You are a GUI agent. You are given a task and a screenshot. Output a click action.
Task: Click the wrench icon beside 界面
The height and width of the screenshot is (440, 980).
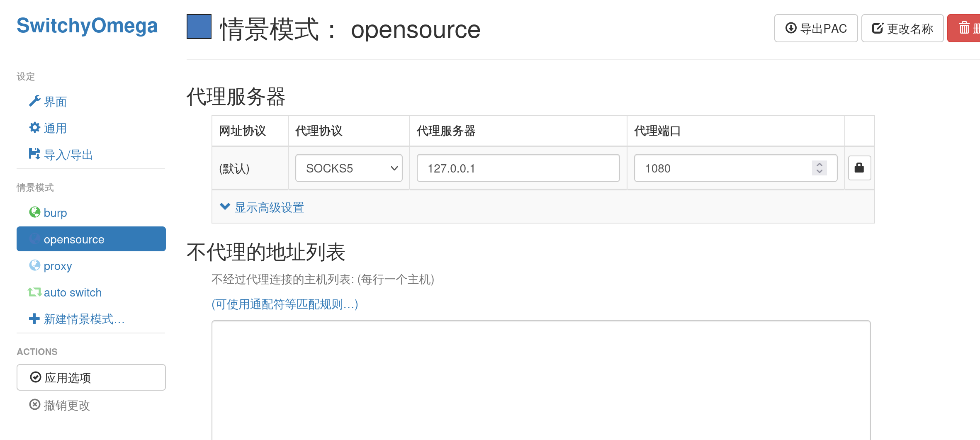(x=35, y=101)
